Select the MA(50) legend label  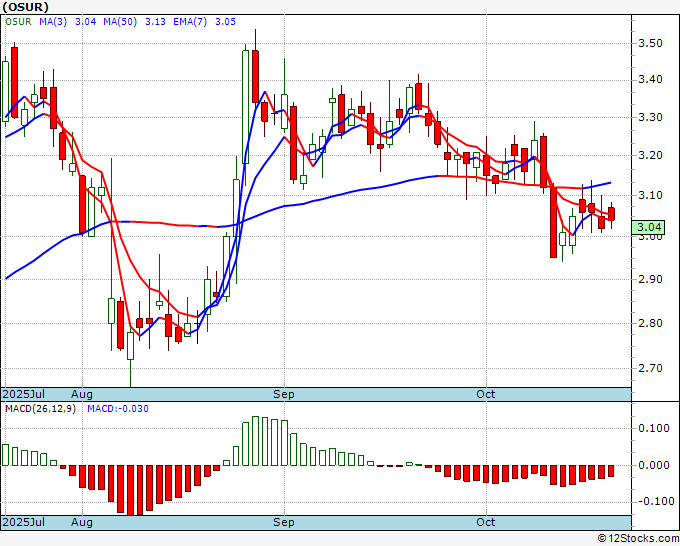tap(120, 22)
